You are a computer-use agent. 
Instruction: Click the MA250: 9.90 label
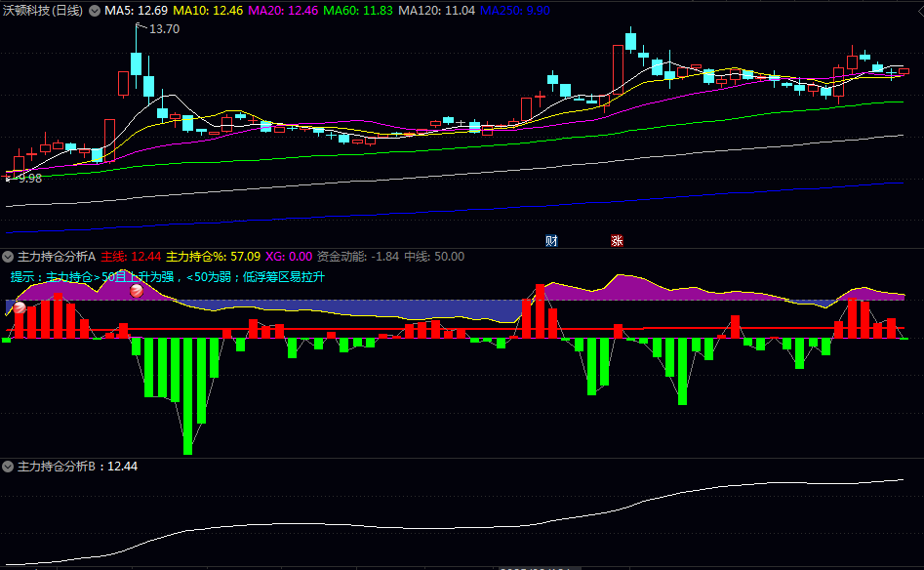[515, 11]
